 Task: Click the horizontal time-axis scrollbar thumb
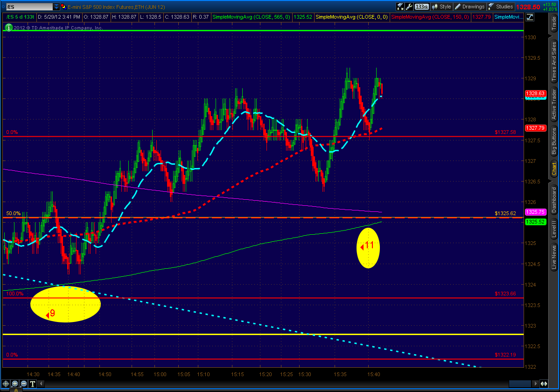pos(520,384)
